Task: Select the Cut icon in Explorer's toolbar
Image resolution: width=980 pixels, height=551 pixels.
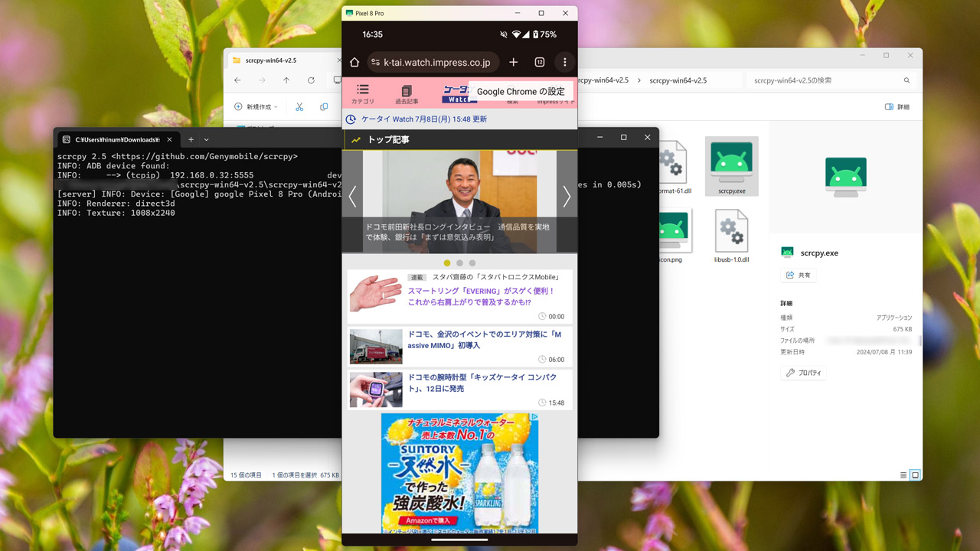Action: [x=299, y=106]
